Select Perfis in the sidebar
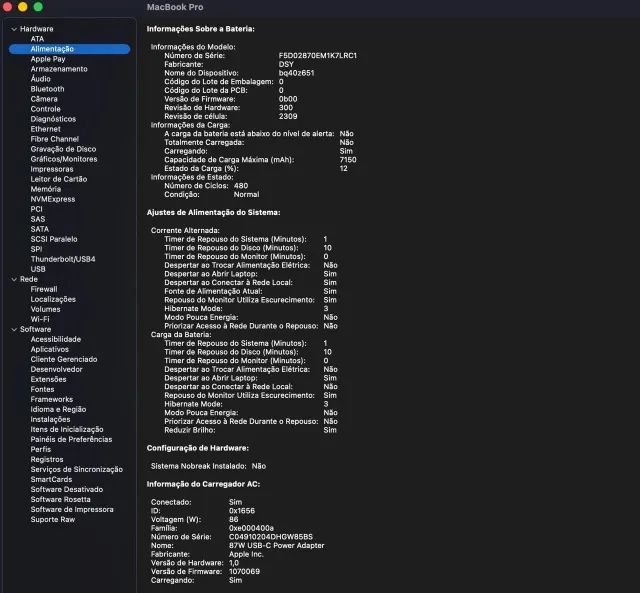The width and height of the screenshot is (640, 593). (41, 449)
